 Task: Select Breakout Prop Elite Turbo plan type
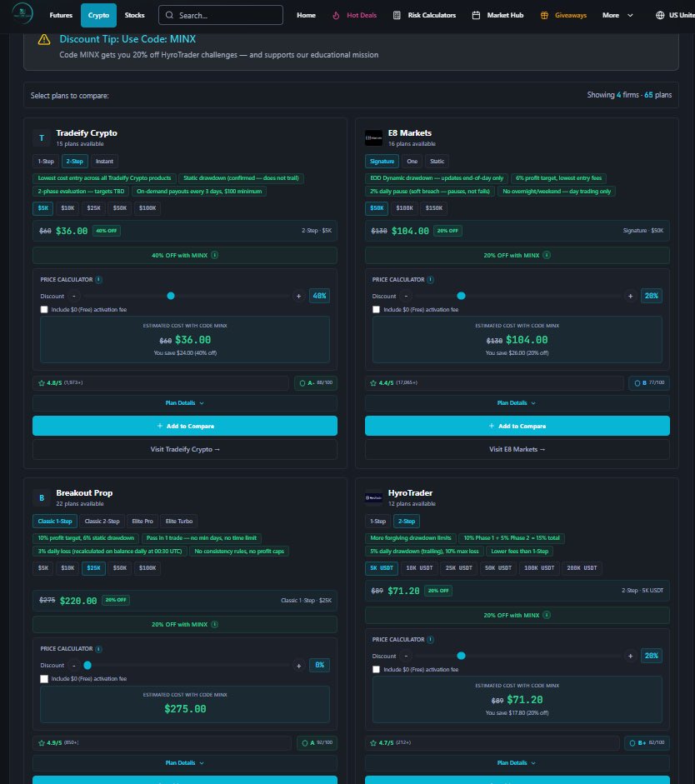179,522
